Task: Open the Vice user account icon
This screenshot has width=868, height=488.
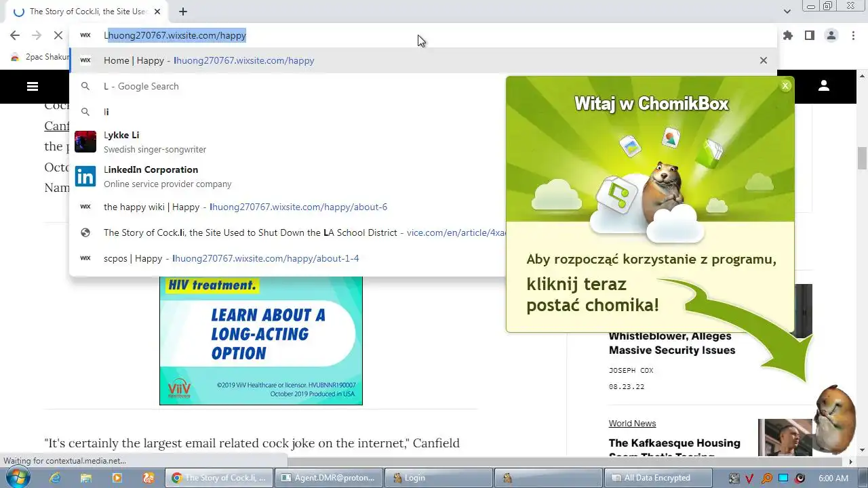Action: 824,85
